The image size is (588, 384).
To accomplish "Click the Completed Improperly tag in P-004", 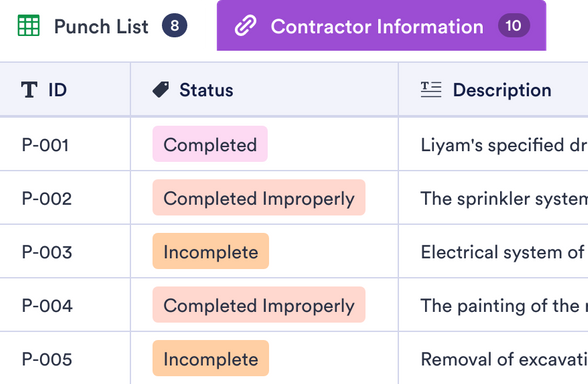I will (259, 305).
